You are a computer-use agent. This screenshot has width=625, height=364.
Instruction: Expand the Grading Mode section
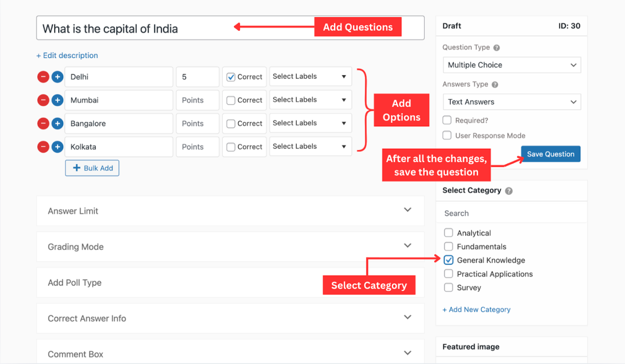[x=230, y=246]
